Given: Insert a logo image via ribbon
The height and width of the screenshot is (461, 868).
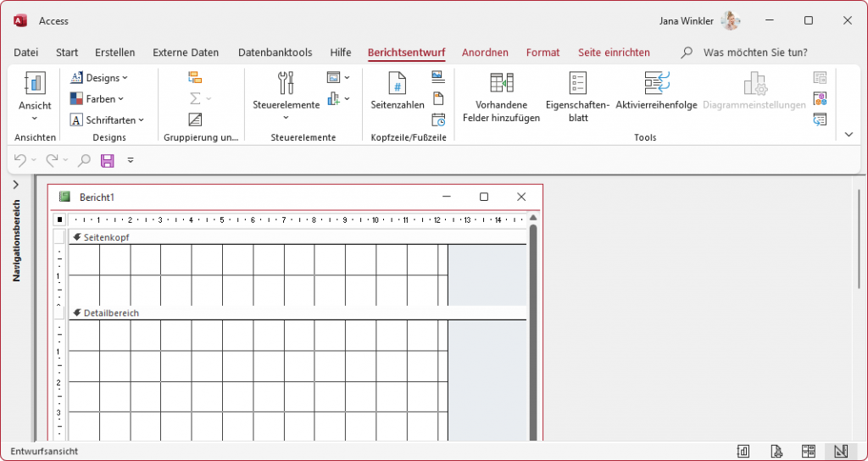Looking at the screenshot, I should tap(438, 76).
